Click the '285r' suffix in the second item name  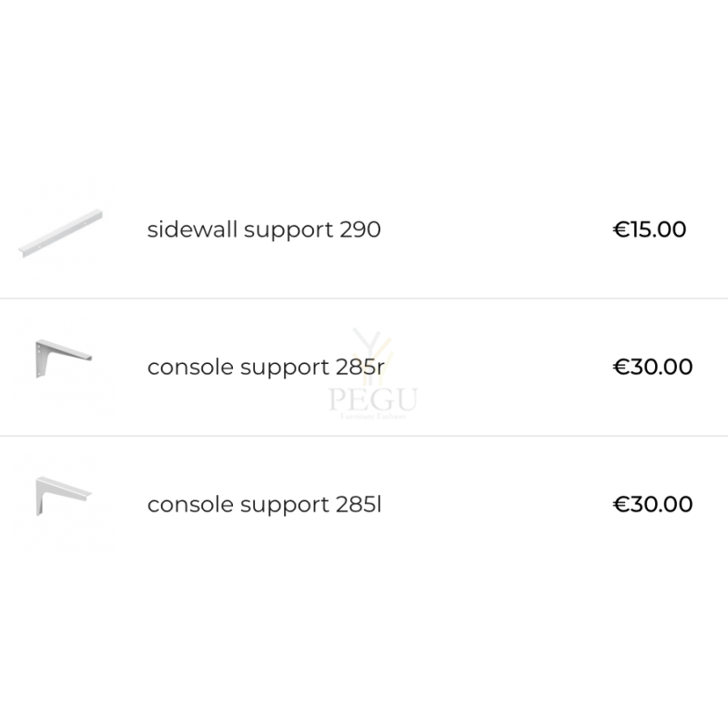tap(360, 367)
